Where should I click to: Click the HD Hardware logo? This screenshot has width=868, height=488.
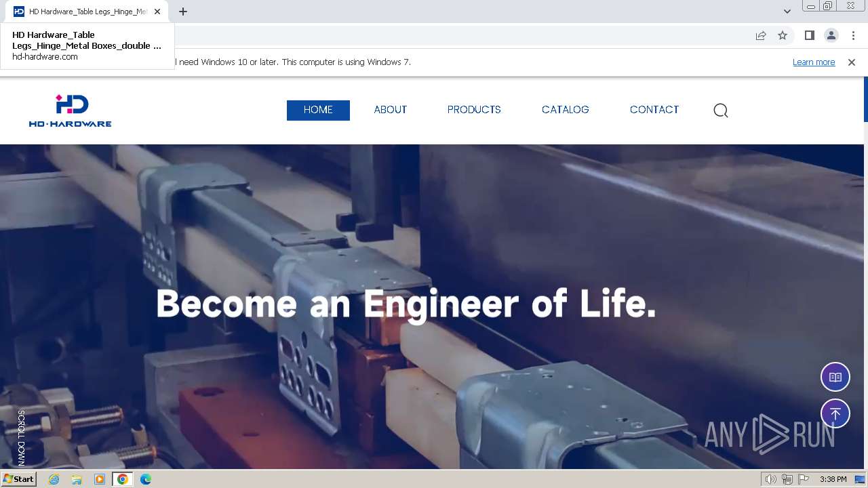click(x=70, y=110)
